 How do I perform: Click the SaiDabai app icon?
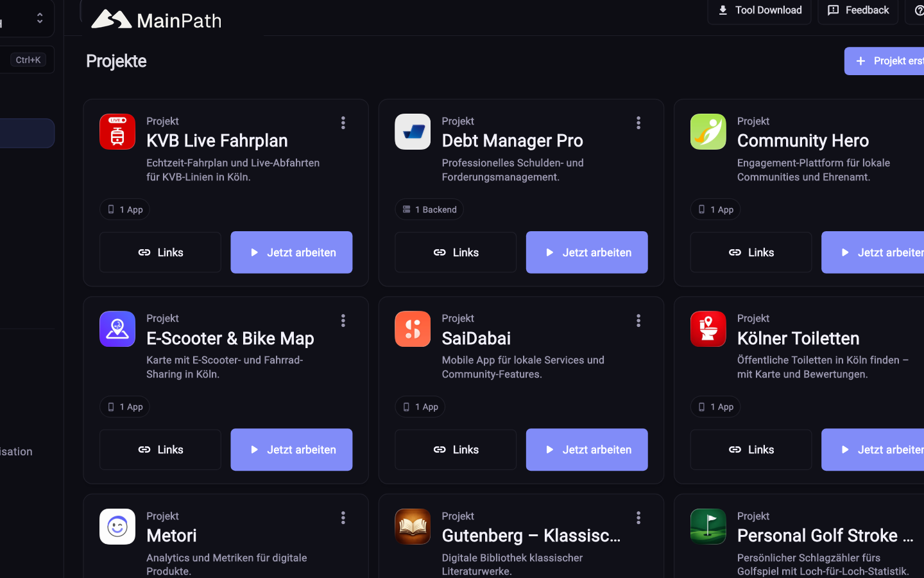click(x=413, y=329)
